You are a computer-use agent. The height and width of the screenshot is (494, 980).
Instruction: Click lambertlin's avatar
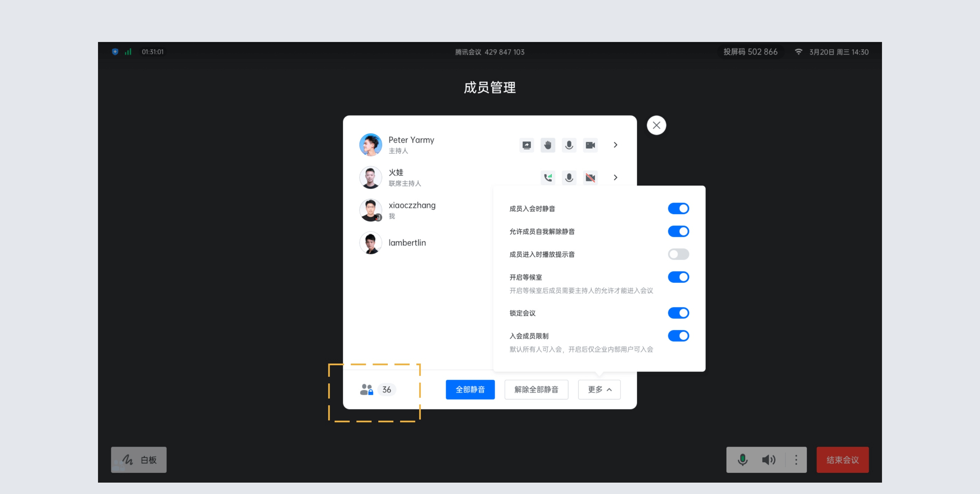click(371, 243)
